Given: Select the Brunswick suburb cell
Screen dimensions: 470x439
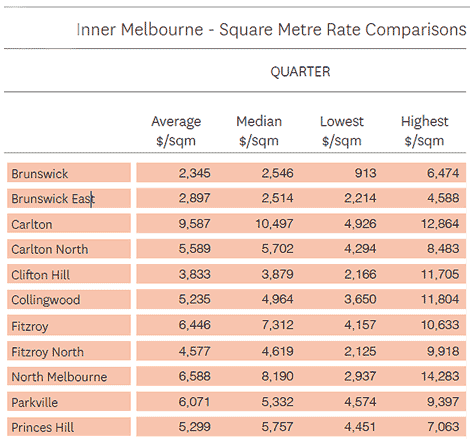Looking at the screenshot, I should (69, 173).
